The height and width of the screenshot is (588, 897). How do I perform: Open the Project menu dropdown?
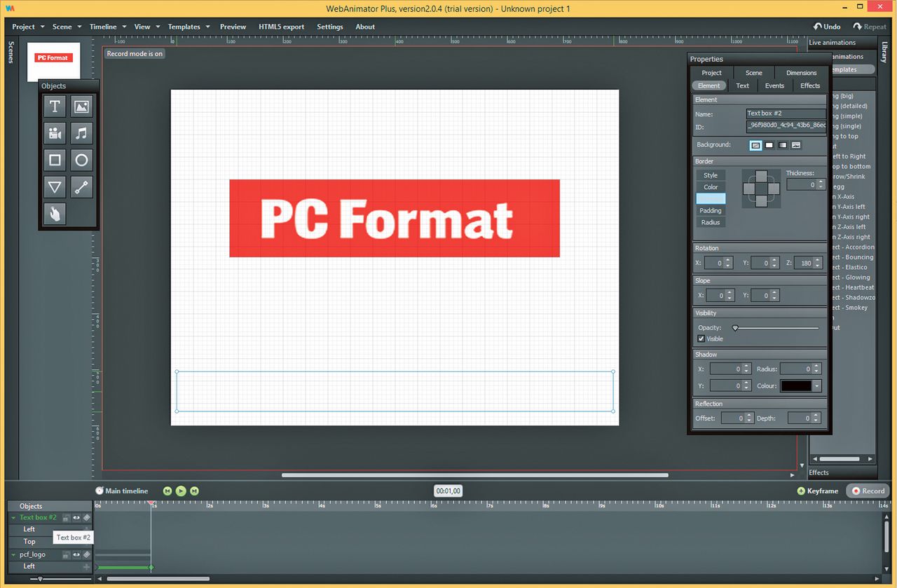[x=28, y=27]
